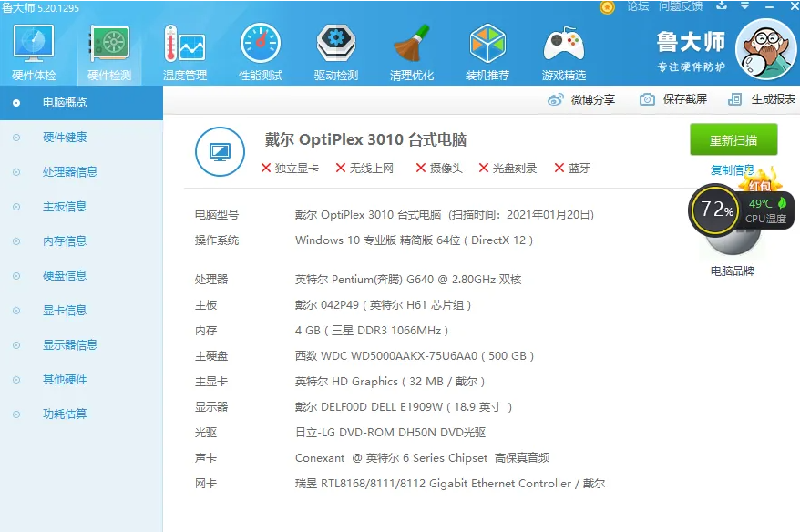Open 论坛 link in title bar
The width and height of the screenshot is (800, 532).
coord(638,6)
